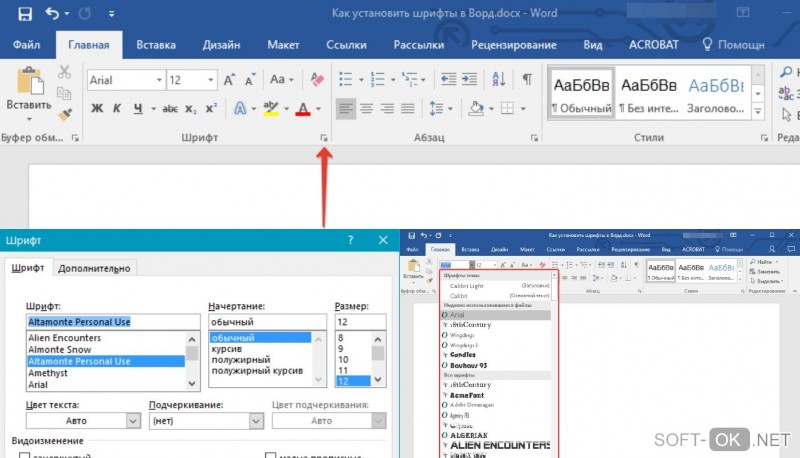Screen dimensions: 800x458
Task: Toggle strikethrough with the abc button
Action: coord(170,108)
